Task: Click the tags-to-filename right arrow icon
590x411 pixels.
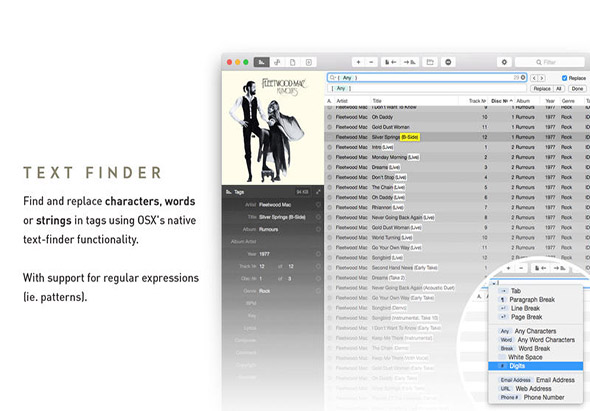Action: coord(410,62)
